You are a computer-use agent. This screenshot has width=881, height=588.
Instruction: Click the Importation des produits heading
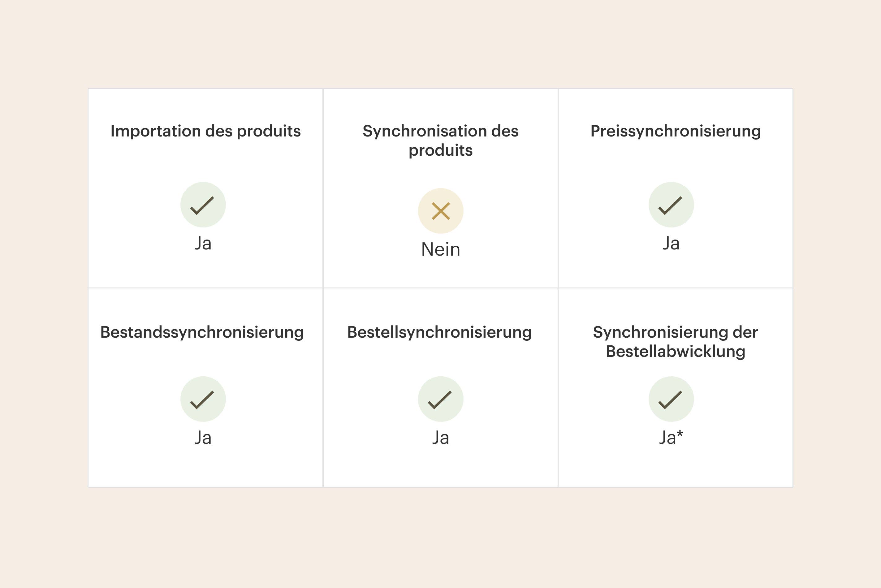205,131
